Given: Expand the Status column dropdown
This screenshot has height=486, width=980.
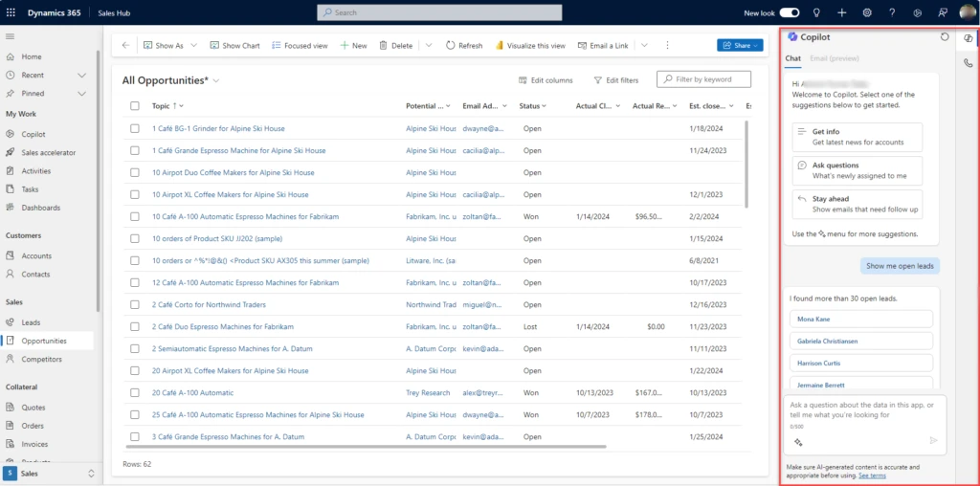Looking at the screenshot, I should 546,106.
